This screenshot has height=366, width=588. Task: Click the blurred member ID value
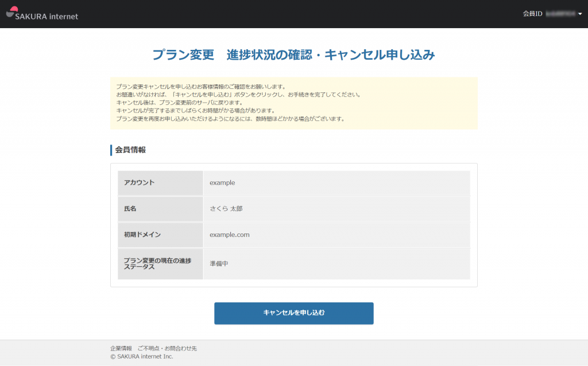560,14
